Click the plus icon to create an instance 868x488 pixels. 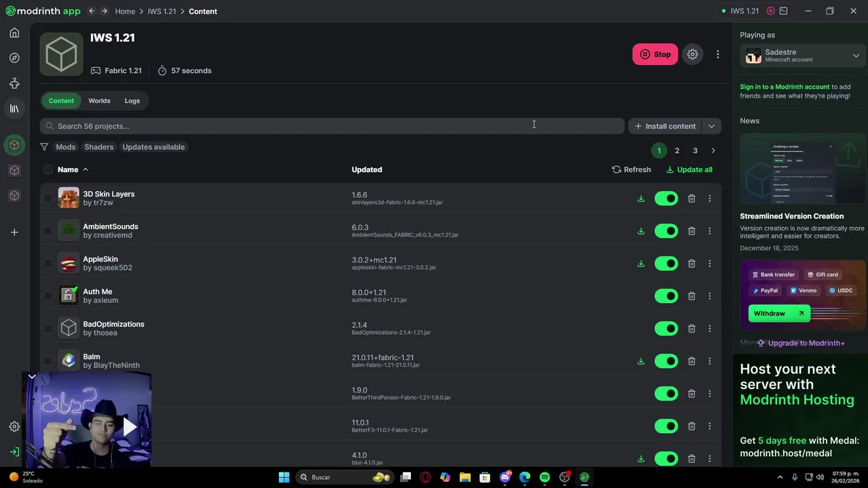(14, 232)
